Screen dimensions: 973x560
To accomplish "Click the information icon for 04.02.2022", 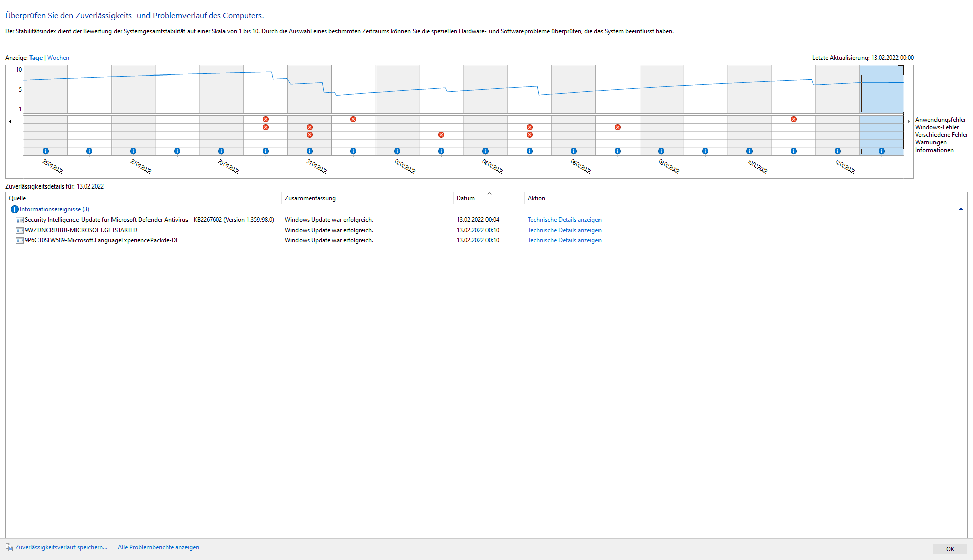I will (485, 151).
